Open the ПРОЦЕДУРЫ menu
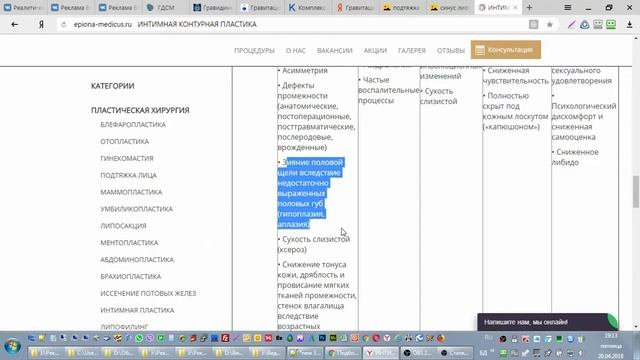Viewport: 640px width, 360px height. tap(254, 51)
